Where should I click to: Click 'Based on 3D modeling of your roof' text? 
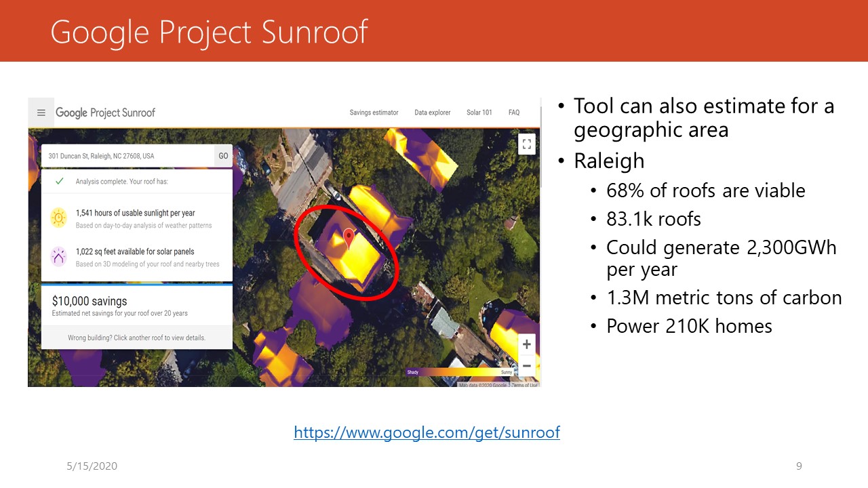148,264
